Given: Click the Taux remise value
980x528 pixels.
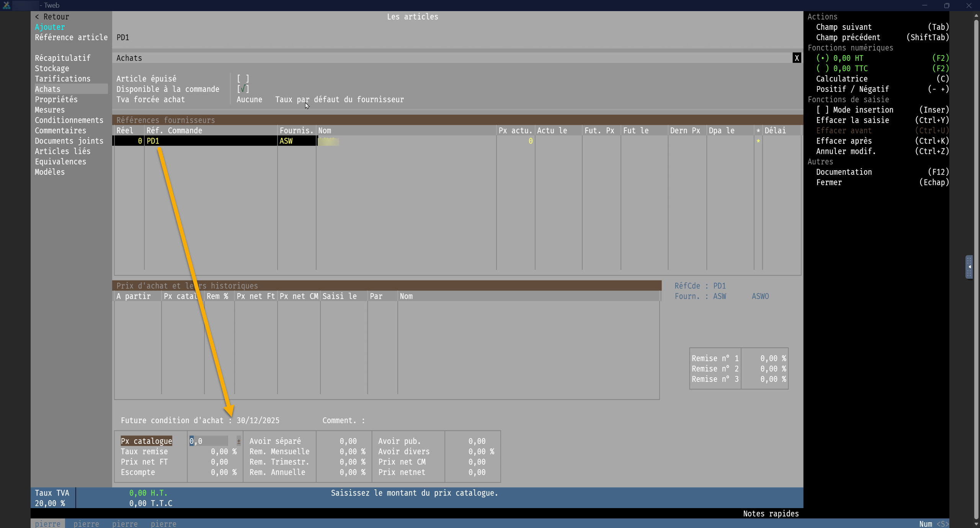Looking at the screenshot, I should tap(224, 451).
